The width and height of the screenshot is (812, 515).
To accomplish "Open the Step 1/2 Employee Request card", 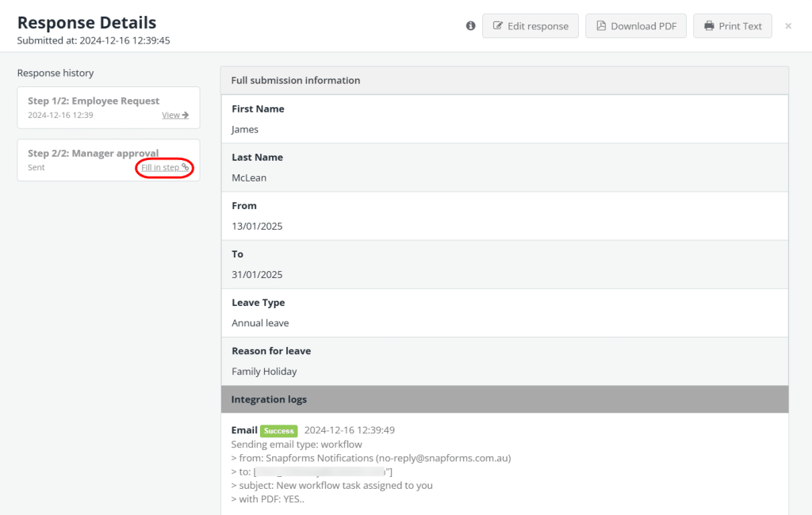I will pyautogui.click(x=108, y=108).
